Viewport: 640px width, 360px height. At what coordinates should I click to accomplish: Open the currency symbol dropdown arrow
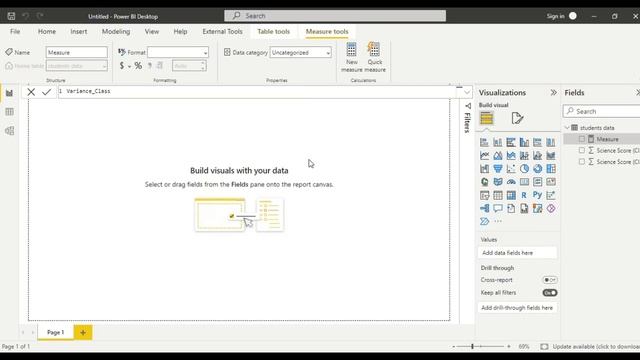129,66
